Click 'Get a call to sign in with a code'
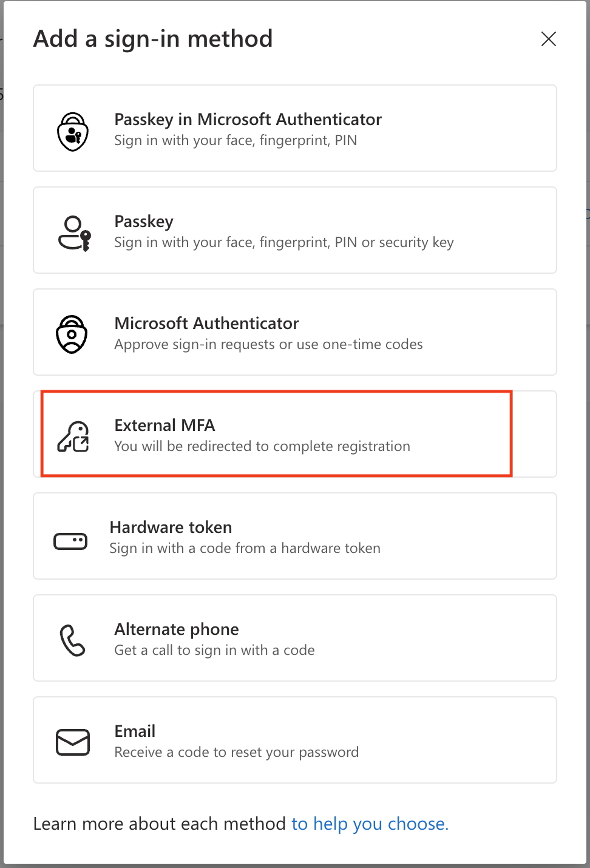Image resolution: width=590 pixels, height=868 pixels. [x=214, y=650]
